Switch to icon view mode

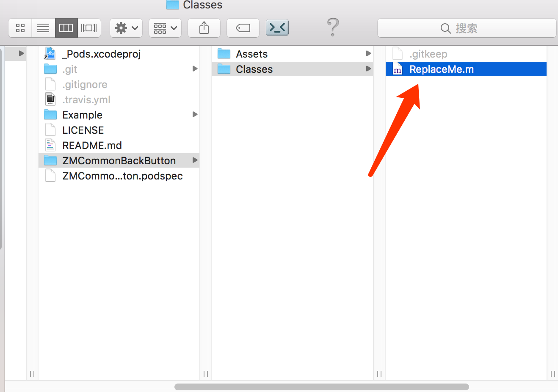click(x=20, y=28)
